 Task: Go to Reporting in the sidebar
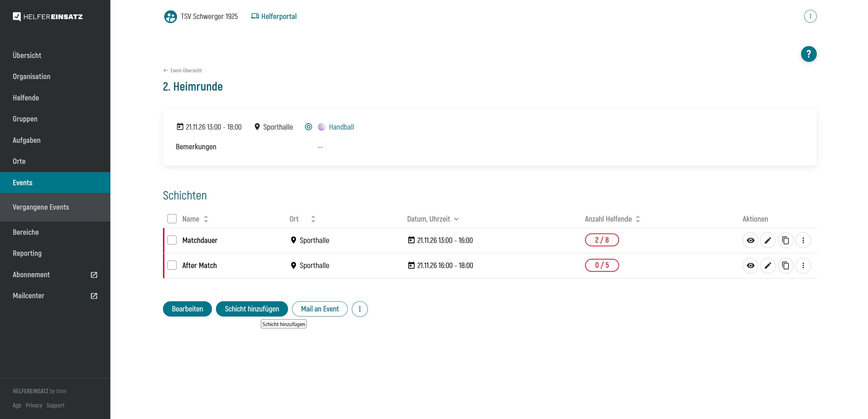point(27,253)
